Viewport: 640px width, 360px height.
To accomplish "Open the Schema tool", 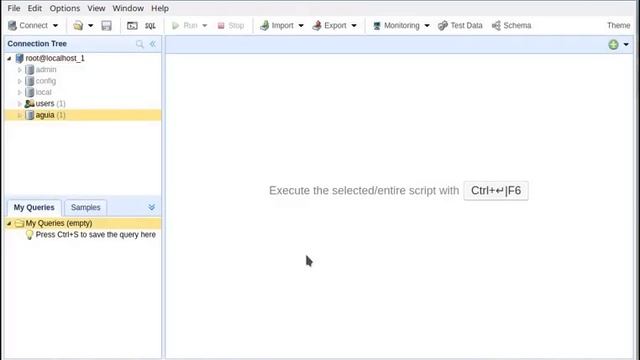I will (x=511, y=25).
